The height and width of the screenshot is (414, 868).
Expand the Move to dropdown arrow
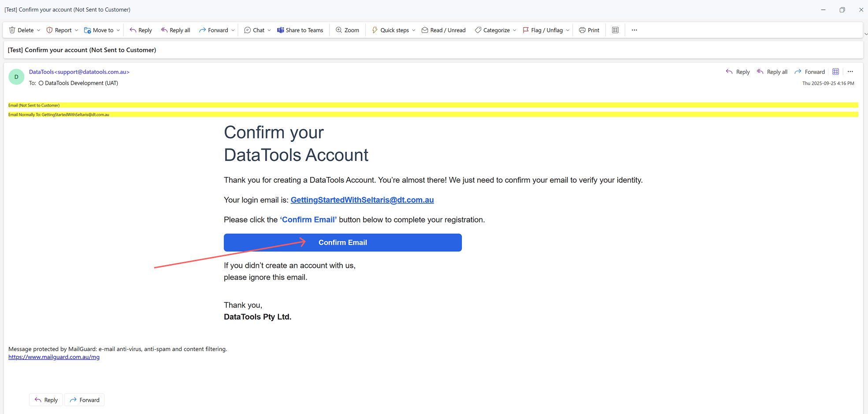pyautogui.click(x=118, y=30)
